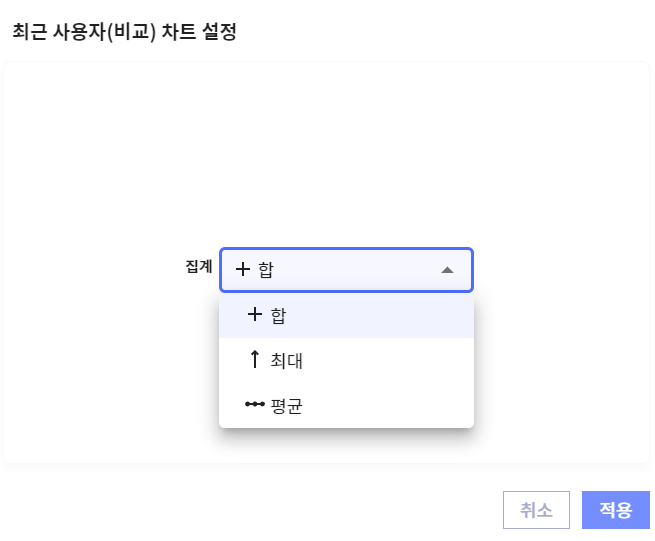This screenshot has height=541, width=655.
Task: Click the plus icon in the 집계 field
Action: [x=243, y=270]
